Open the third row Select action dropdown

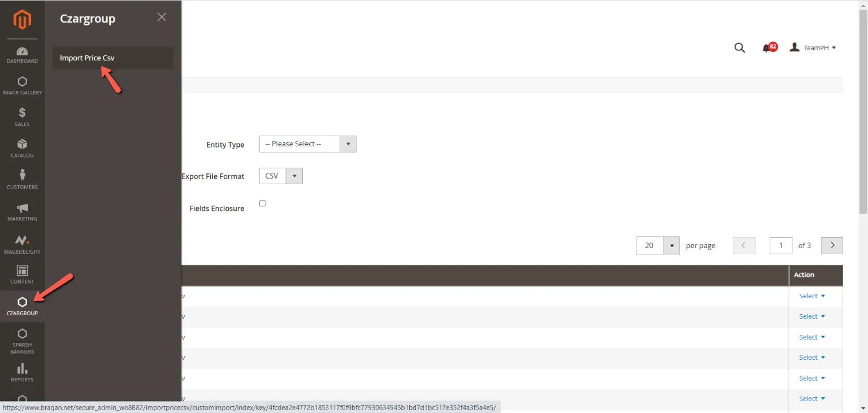pyautogui.click(x=812, y=337)
